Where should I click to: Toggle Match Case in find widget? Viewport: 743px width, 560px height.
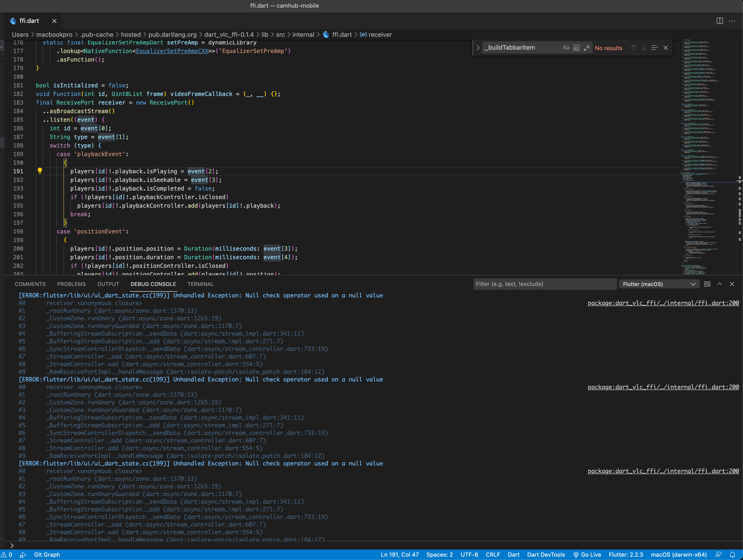coord(566,48)
